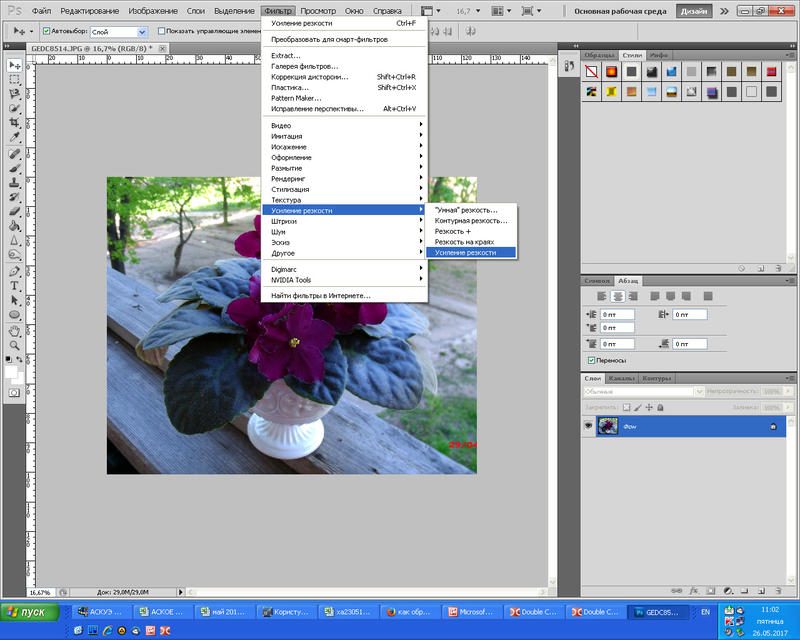The width and height of the screenshot is (800, 640).
Task: Click the center text alignment icon
Action: pyautogui.click(x=619, y=296)
